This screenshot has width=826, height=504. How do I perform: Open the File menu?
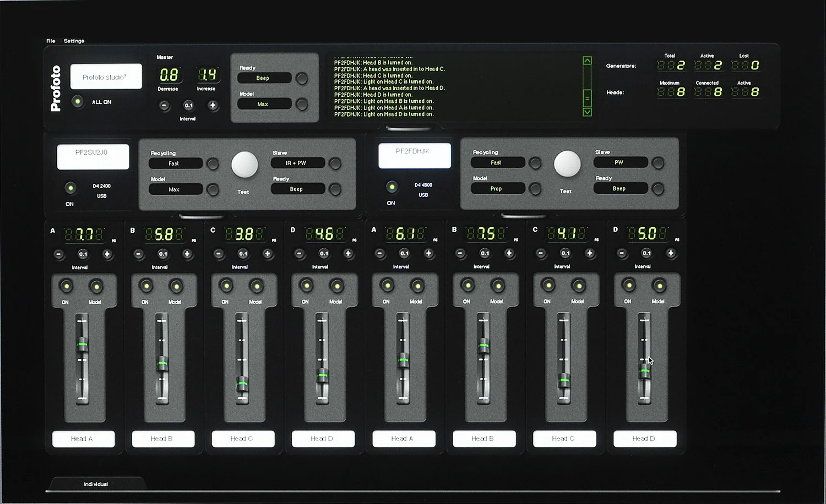tap(51, 41)
